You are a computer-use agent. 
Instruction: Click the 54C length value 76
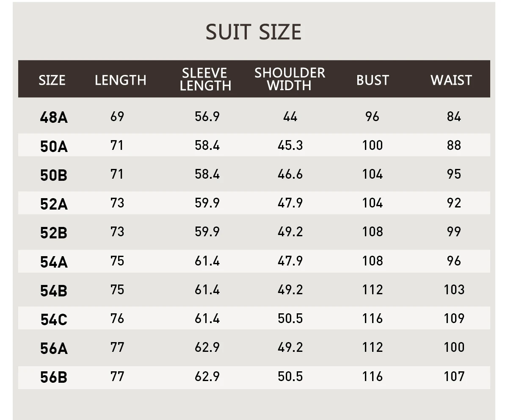(x=117, y=318)
